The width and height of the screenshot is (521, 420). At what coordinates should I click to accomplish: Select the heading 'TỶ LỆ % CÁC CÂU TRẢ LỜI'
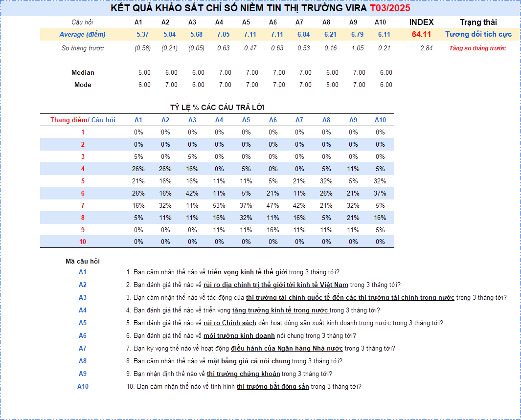[x=217, y=108]
